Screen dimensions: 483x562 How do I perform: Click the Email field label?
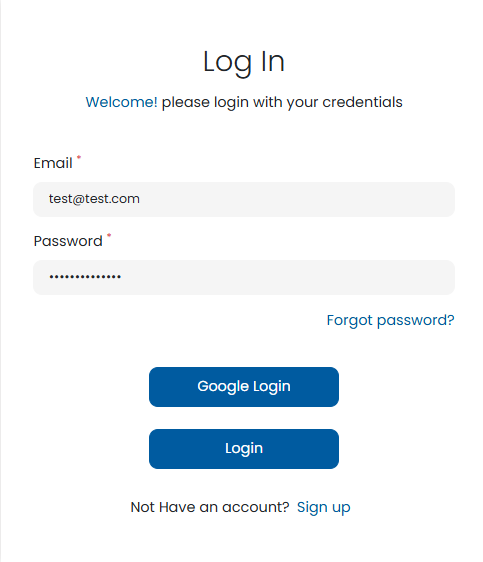(53, 163)
